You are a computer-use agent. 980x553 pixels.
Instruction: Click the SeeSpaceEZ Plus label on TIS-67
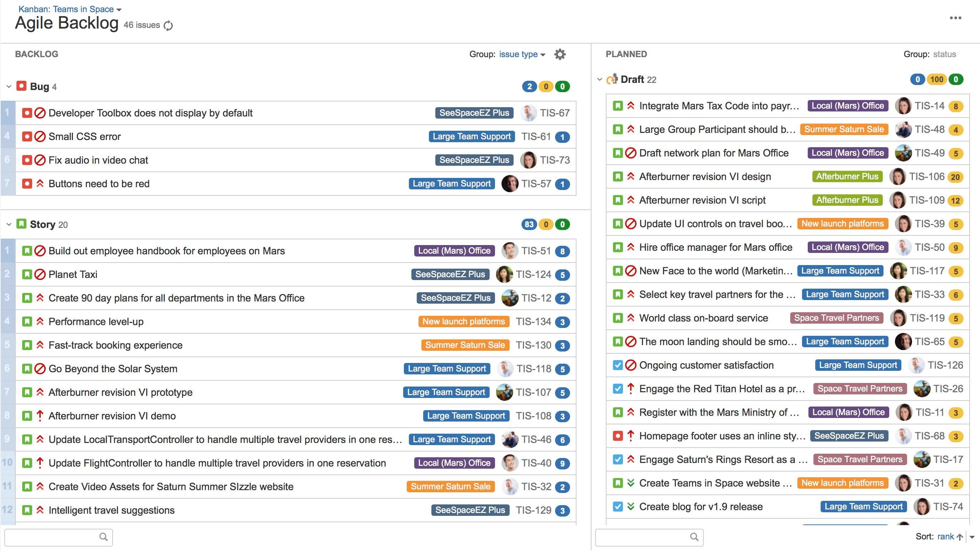(x=474, y=113)
